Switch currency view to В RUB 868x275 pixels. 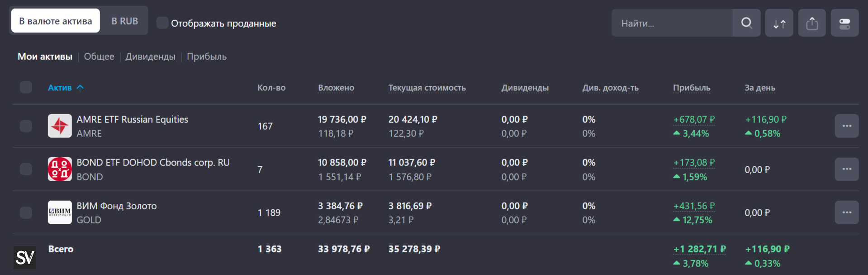point(125,21)
